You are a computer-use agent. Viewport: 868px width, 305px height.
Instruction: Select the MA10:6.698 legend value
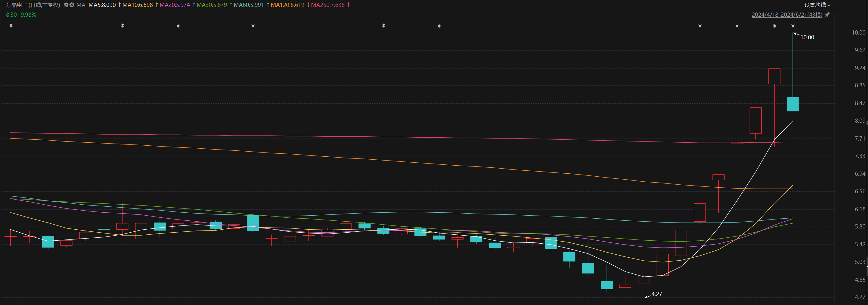tap(137, 5)
